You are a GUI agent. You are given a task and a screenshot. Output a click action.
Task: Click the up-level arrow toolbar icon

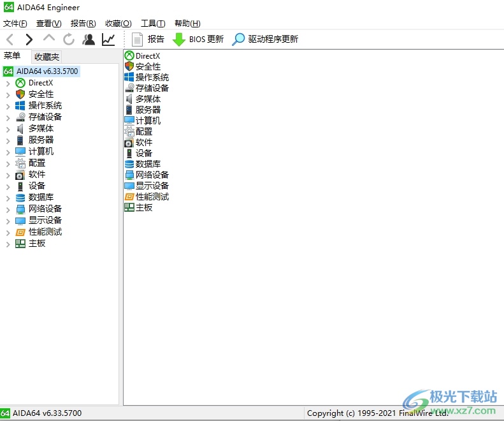pyautogui.click(x=49, y=38)
